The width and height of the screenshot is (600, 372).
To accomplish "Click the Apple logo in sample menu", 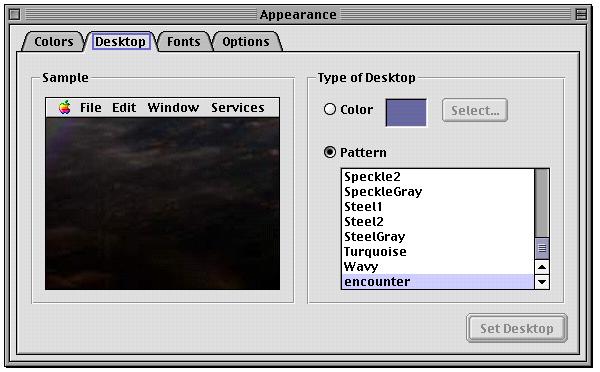I will pyautogui.click(x=65, y=108).
